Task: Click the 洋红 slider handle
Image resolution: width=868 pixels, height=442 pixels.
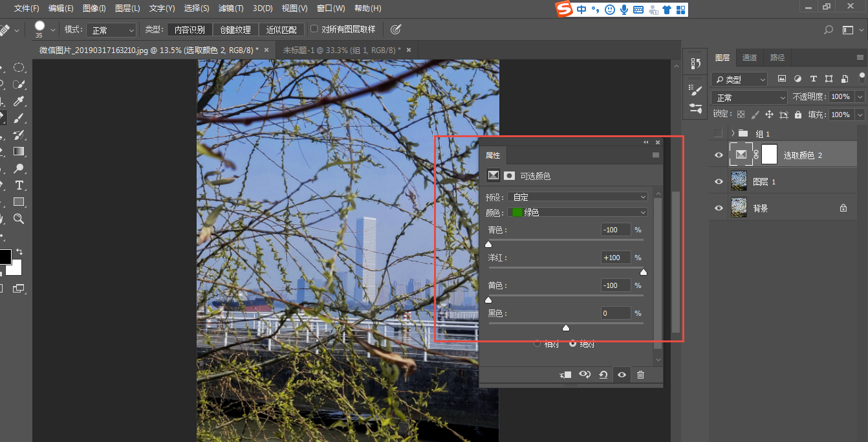Action: tap(643, 272)
